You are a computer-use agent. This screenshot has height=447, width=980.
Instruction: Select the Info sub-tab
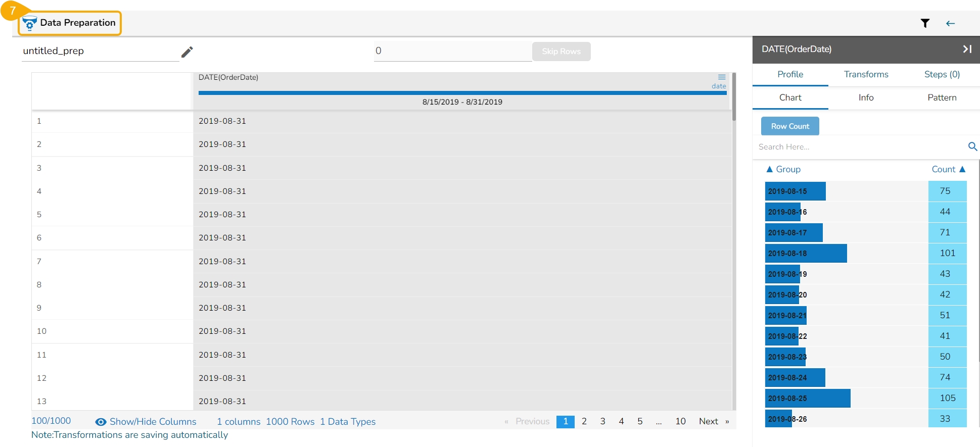point(866,97)
